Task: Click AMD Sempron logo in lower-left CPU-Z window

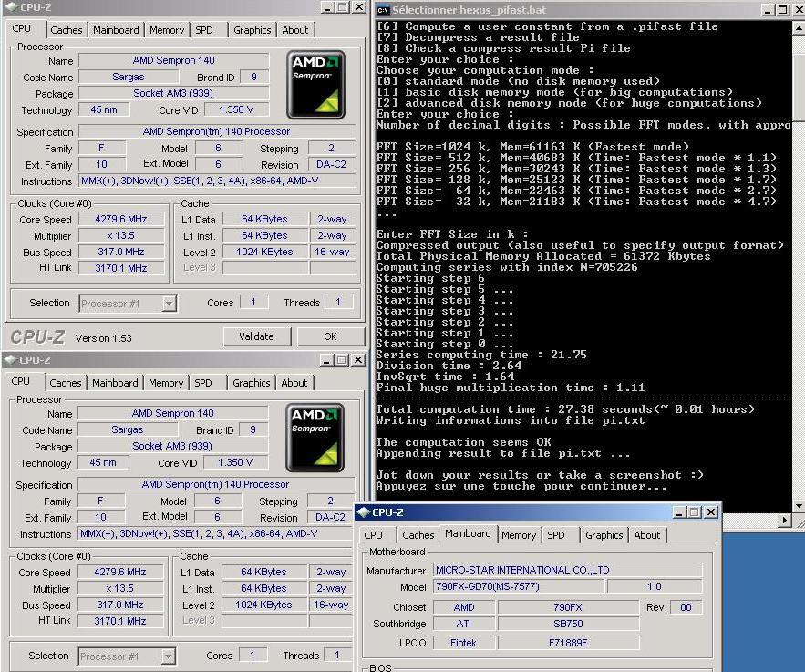Action: (x=315, y=438)
